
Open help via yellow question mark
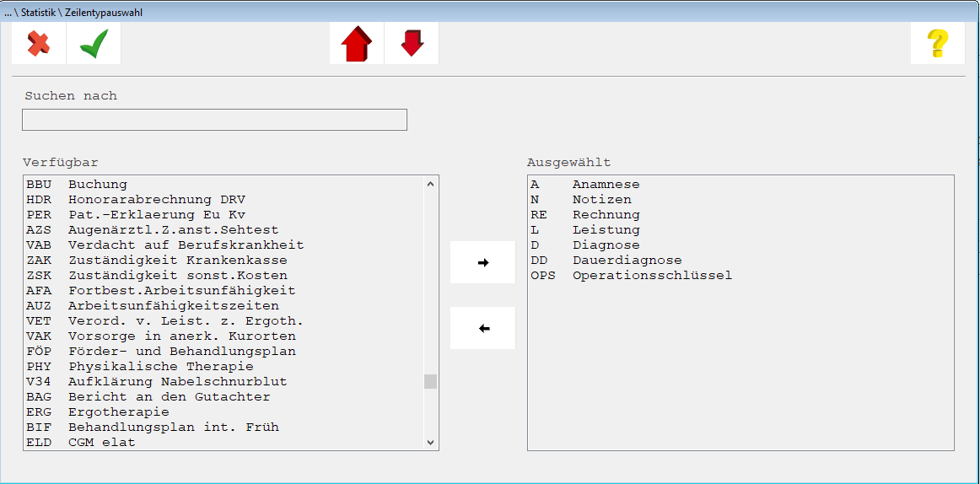pyautogui.click(x=938, y=44)
